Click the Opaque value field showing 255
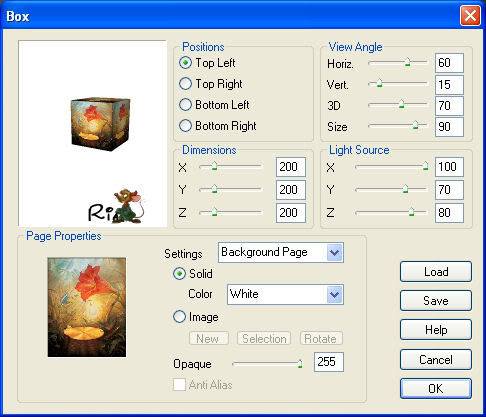The image size is (486, 417). [x=329, y=362]
